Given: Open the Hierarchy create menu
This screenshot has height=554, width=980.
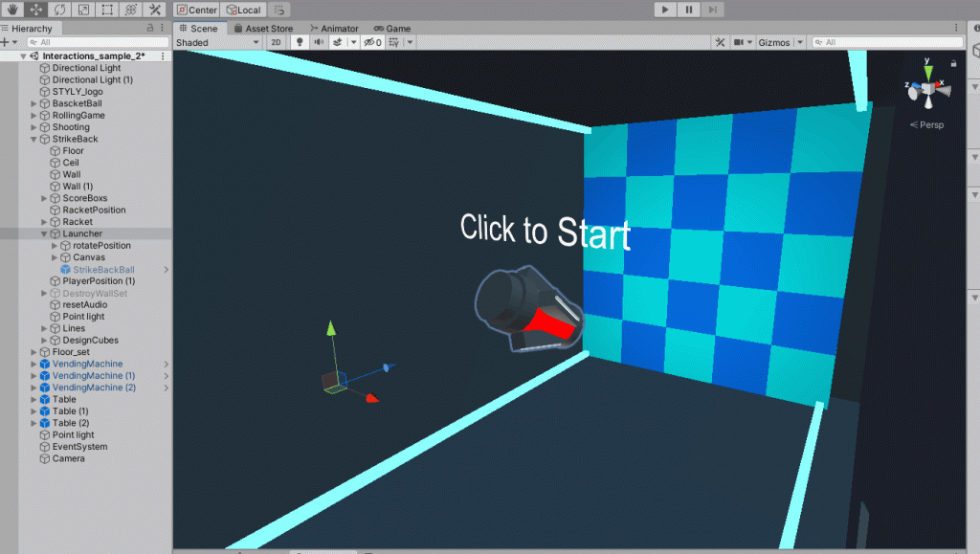Looking at the screenshot, I should pyautogui.click(x=7, y=42).
